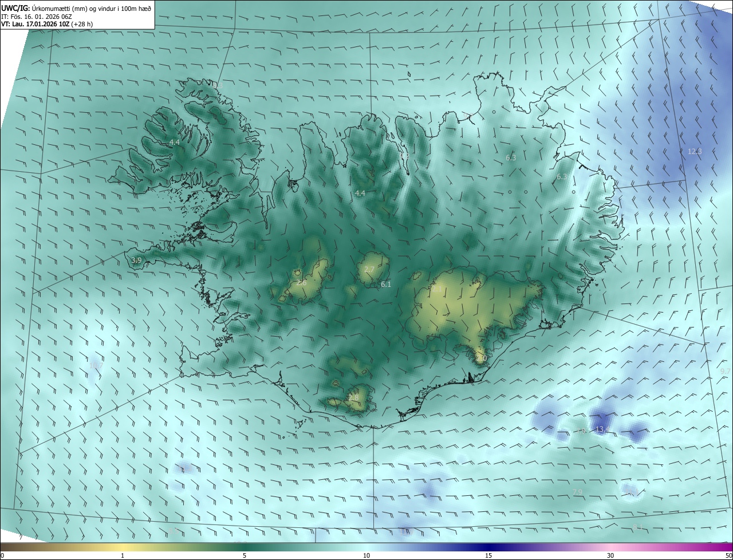Screen dimensions: 733x560
Task: Click the 9.7 value label on the map
Action: coord(725,371)
